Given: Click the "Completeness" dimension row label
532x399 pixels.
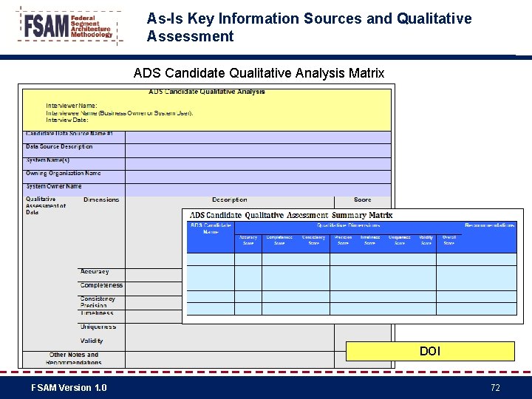Looking at the screenshot, I should (101, 285).
